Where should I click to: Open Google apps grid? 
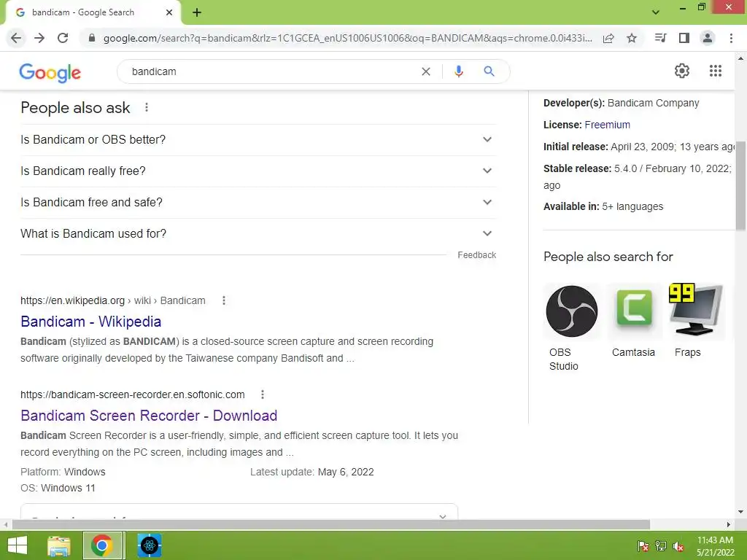point(716,71)
